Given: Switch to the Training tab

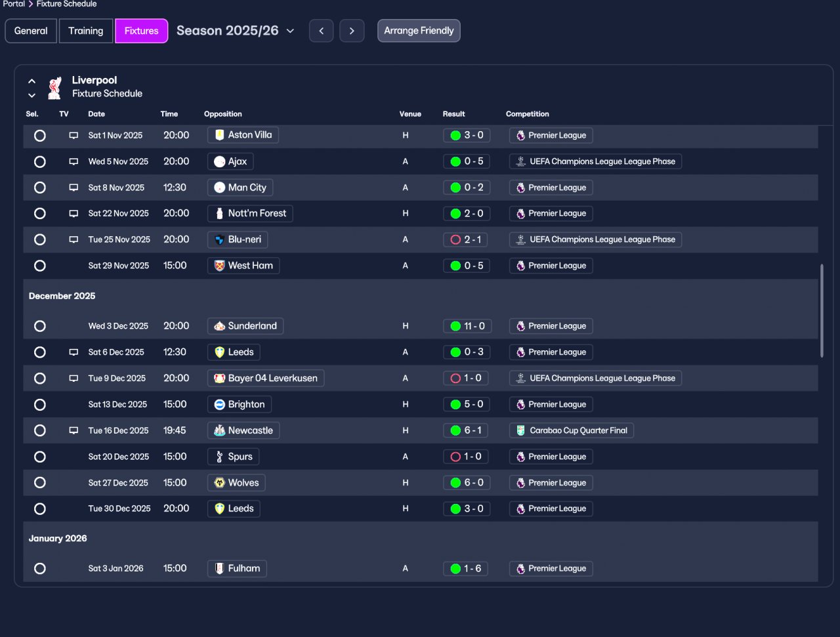Looking at the screenshot, I should coord(86,31).
